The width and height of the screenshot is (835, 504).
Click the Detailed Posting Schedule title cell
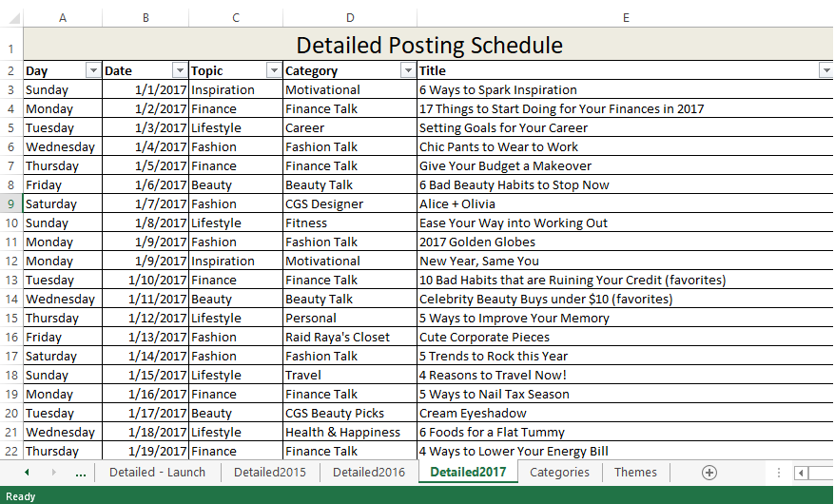point(429,45)
